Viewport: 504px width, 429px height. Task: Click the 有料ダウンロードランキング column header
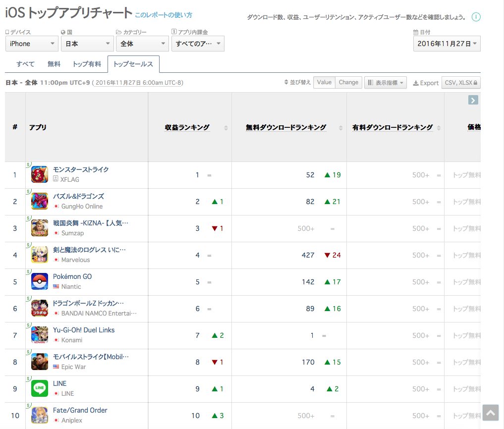pyautogui.click(x=392, y=127)
